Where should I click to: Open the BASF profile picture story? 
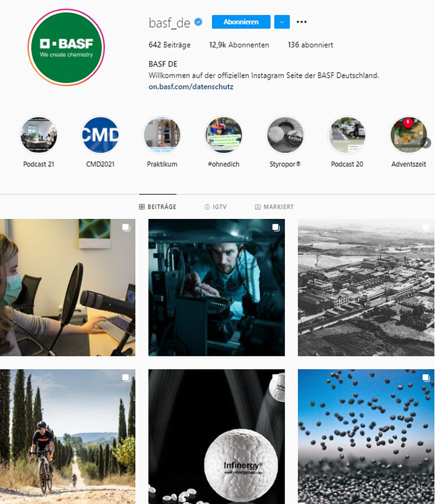coord(67,47)
